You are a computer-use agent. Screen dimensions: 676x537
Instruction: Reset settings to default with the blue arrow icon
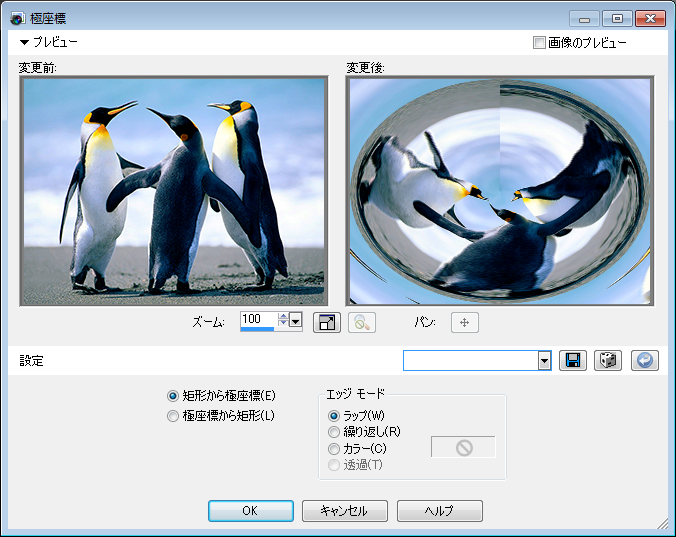645,360
